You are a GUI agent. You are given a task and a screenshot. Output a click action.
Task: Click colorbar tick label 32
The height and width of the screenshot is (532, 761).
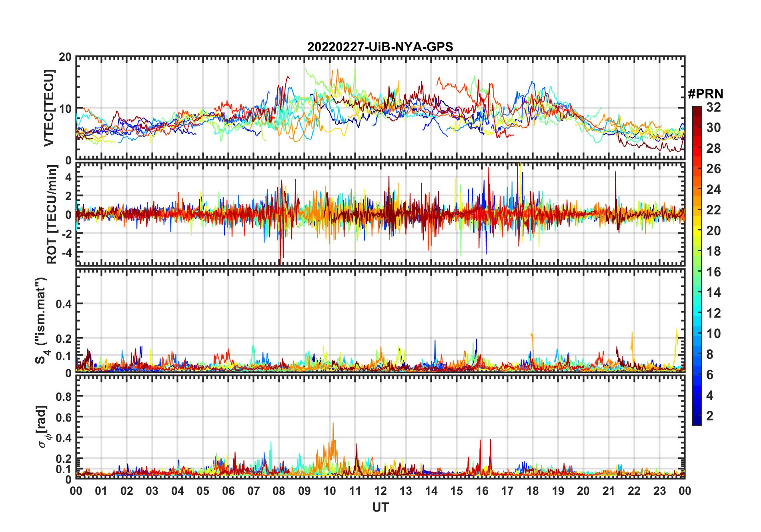[713, 107]
